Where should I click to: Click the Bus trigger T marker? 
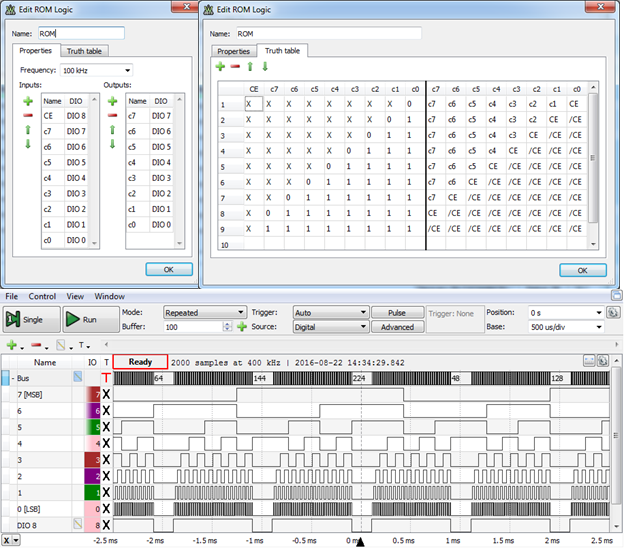point(106,378)
